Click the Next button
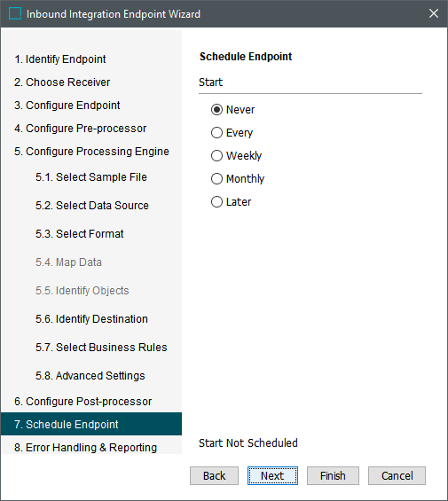448x501 pixels. tap(272, 476)
